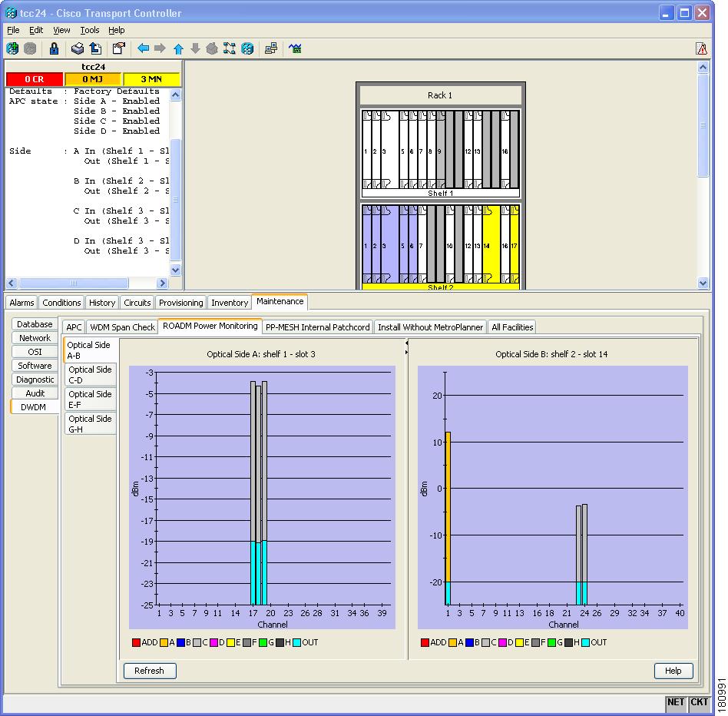The height and width of the screenshot is (716, 728).
Task: Click the NET status indicator
Action: pos(676,702)
